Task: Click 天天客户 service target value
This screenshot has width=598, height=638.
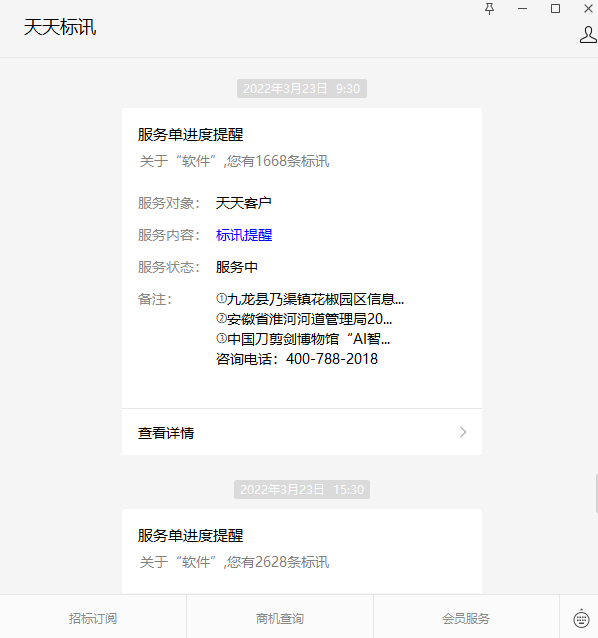Action: point(244,203)
